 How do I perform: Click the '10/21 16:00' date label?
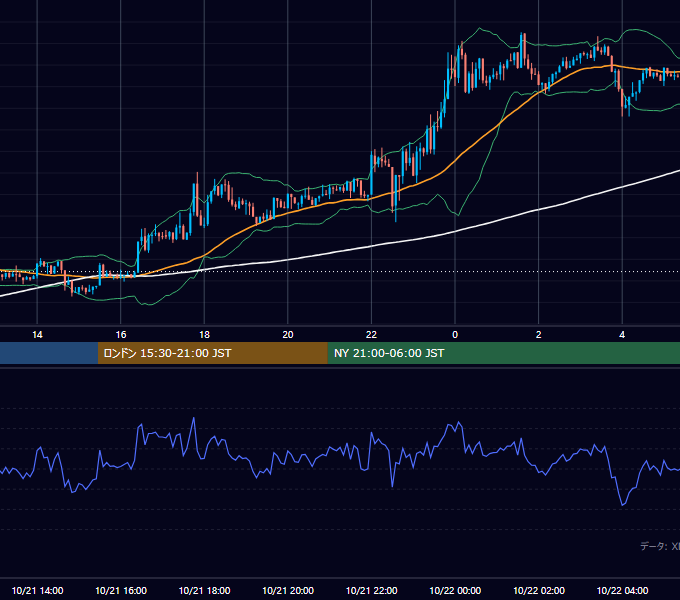pos(121,590)
